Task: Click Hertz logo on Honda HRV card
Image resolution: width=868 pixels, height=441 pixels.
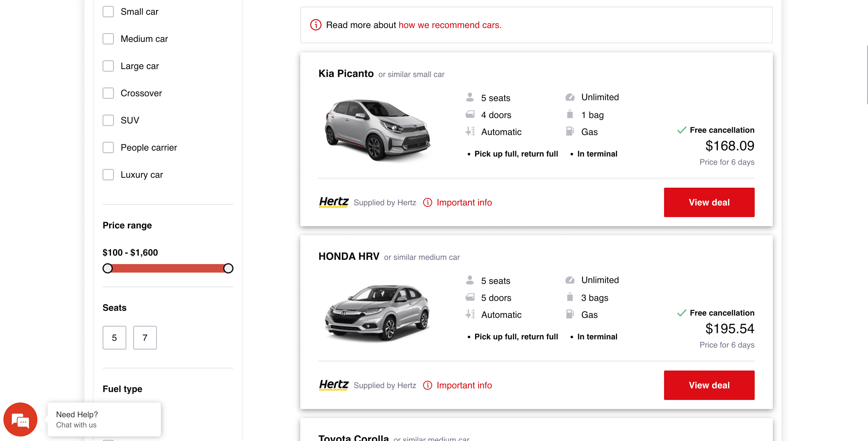Action: click(333, 385)
